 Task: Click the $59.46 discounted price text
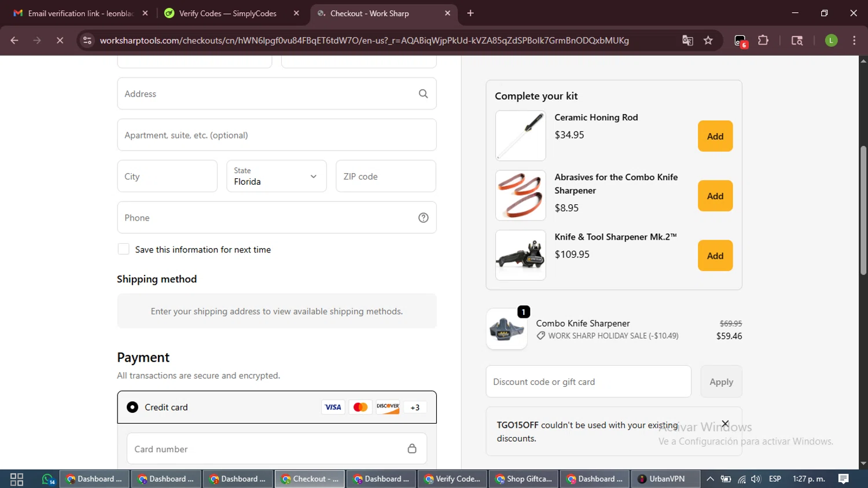coord(729,336)
